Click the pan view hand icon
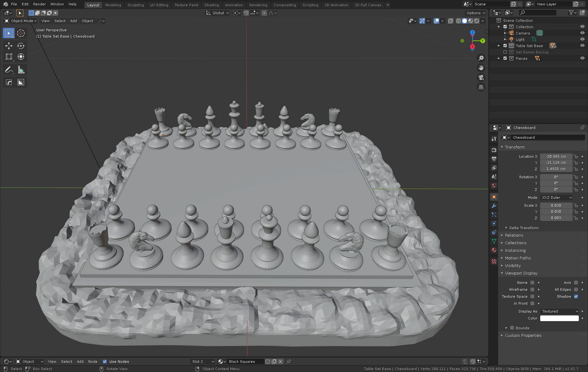The width and height of the screenshot is (588, 372). (481, 68)
